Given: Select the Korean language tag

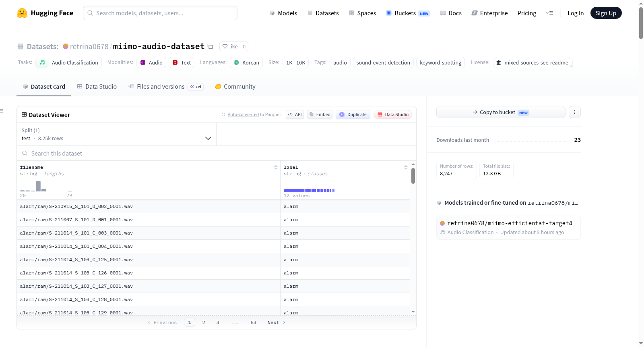Looking at the screenshot, I should 246,62.
